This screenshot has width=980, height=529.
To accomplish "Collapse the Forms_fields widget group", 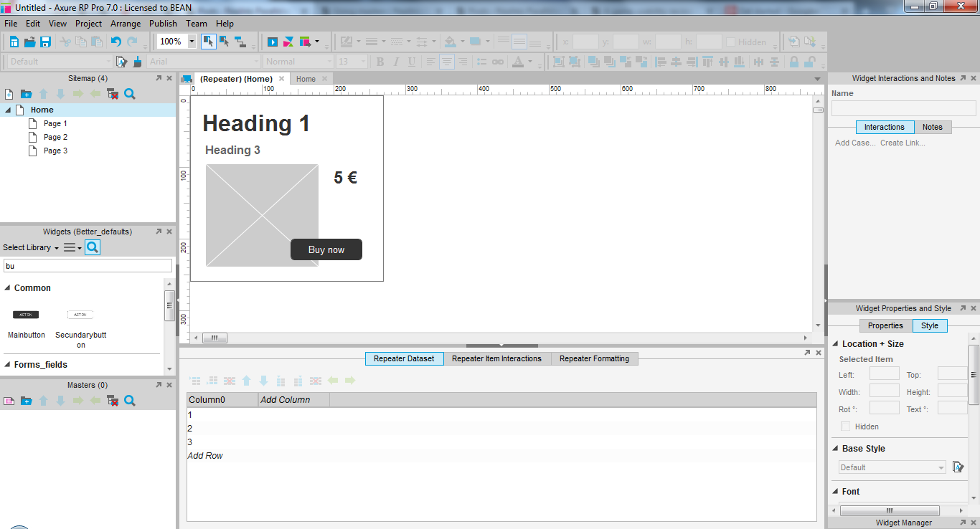I will pos(7,365).
